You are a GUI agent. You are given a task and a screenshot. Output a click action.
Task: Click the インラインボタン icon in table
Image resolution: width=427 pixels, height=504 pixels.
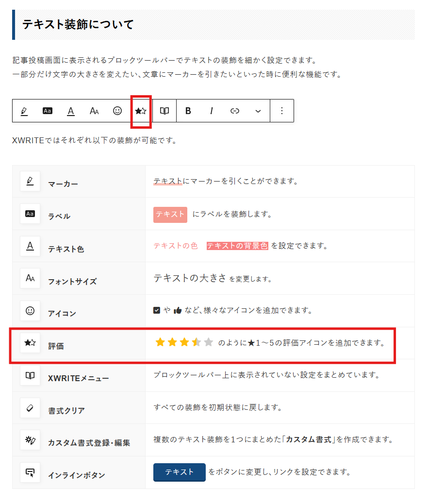pyautogui.click(x=30, y=472)
